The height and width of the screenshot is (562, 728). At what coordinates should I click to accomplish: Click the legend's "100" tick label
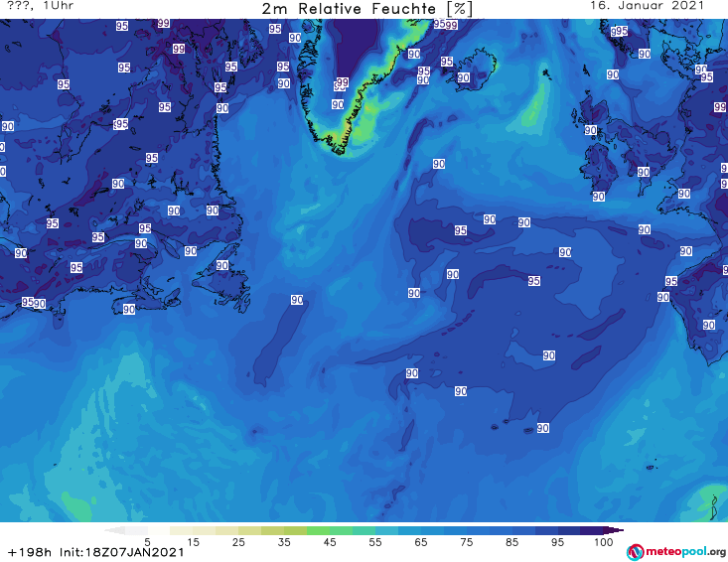(x=604, y=542)
